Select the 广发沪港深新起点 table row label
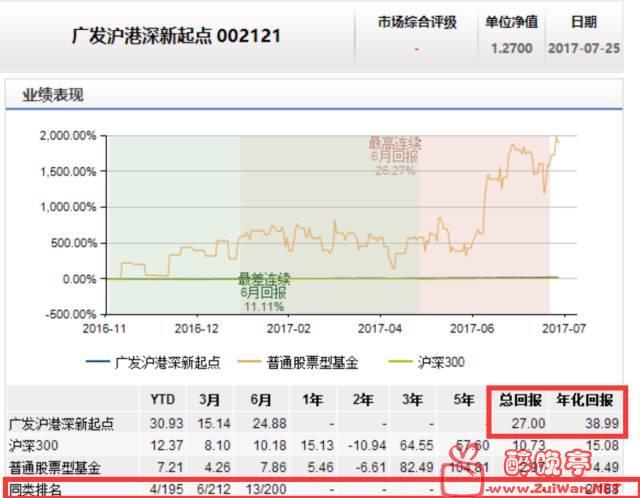The width and height of the screenshot is (640, 498). (61, 424)
